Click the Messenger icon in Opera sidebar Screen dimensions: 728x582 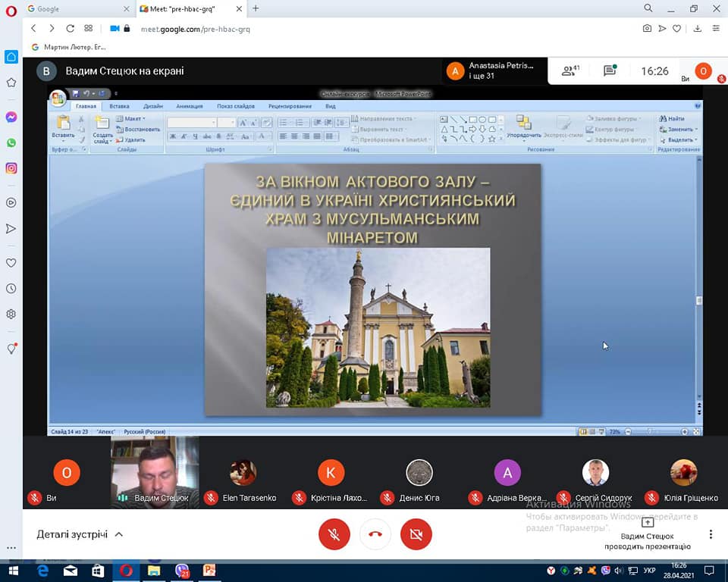coord(11,117)
